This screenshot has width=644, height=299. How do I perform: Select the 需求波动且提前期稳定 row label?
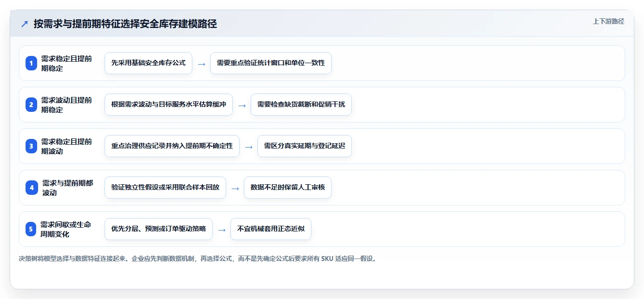(x=67, y=105)
